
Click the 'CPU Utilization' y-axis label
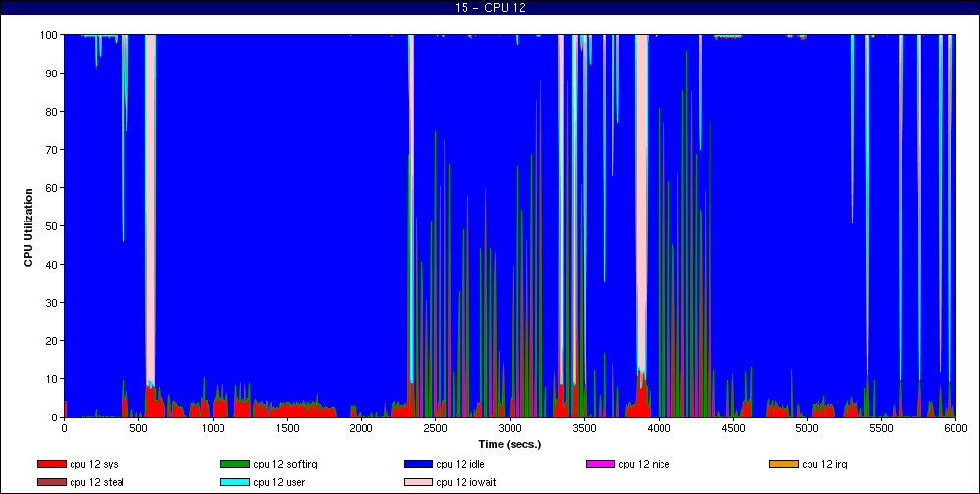click(28, 226)
